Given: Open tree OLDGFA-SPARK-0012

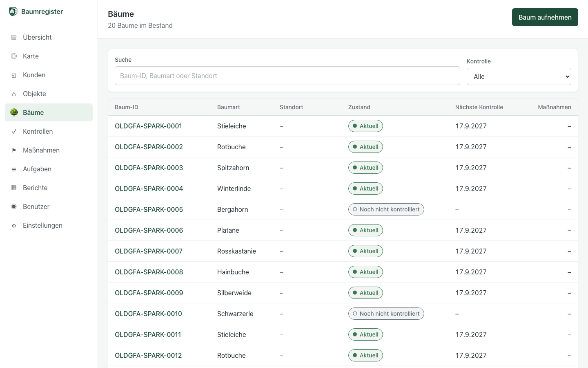Looking at the screenshot, I should click(148, 355).
